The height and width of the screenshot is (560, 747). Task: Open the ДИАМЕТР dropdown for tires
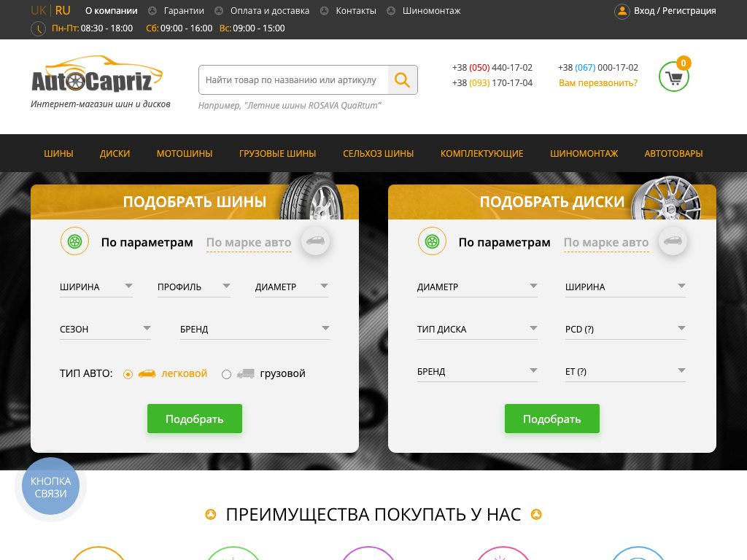(x=292, y=287)
